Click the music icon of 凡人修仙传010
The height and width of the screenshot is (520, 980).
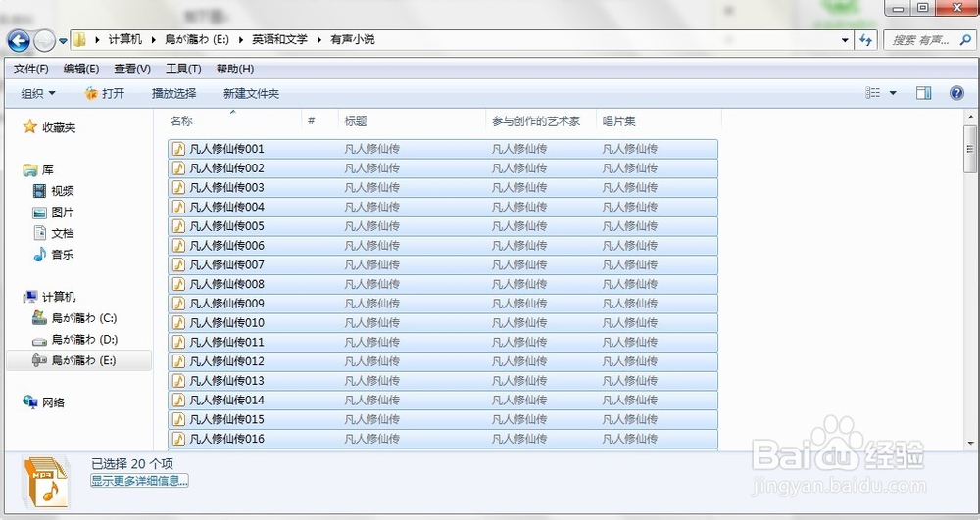[x=178, y=323]
